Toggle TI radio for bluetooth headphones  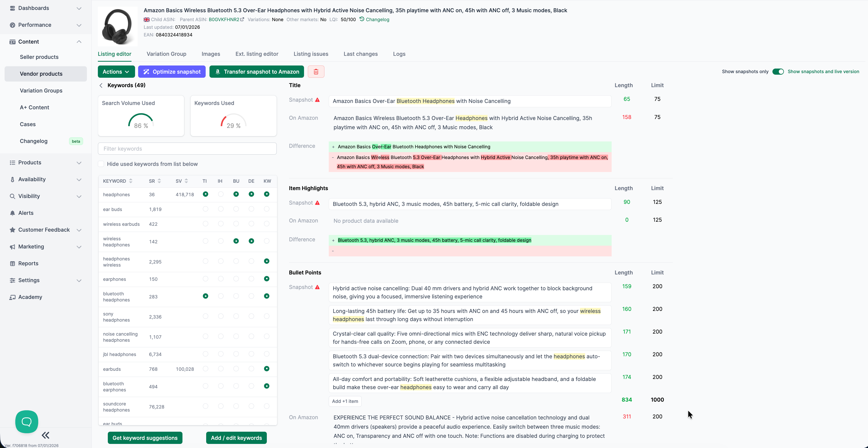click(x=206, y=296)
